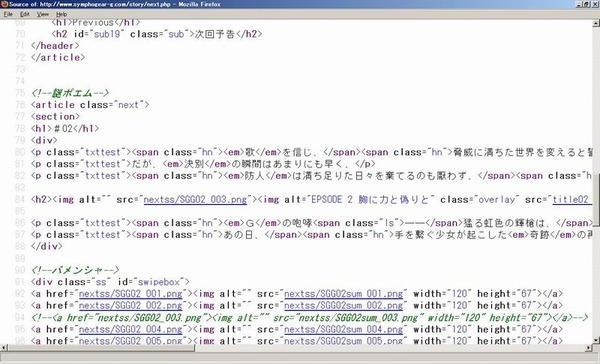This screenshot has width=600, height=364.
Task: Click the EPSODE 2 alt text on line 84
Action: (372, 199)
